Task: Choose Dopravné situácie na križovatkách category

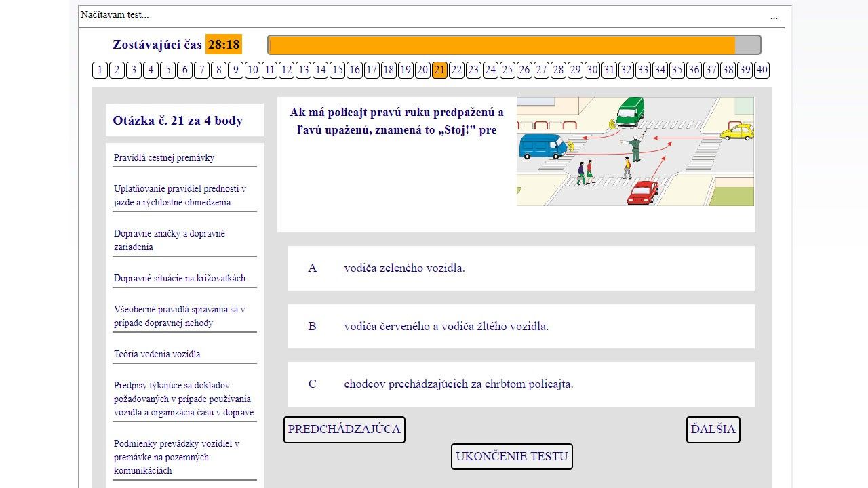Action: 180,279
